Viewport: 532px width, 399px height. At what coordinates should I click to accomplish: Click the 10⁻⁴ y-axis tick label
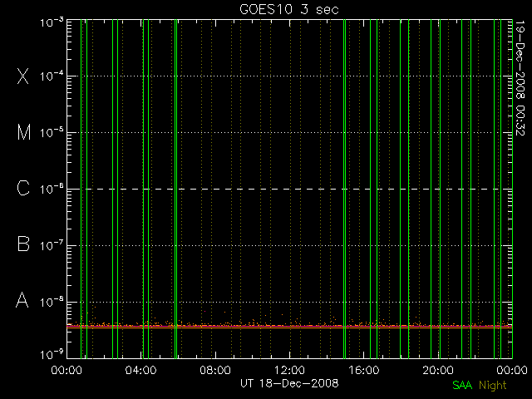click(x=52, y=76)
